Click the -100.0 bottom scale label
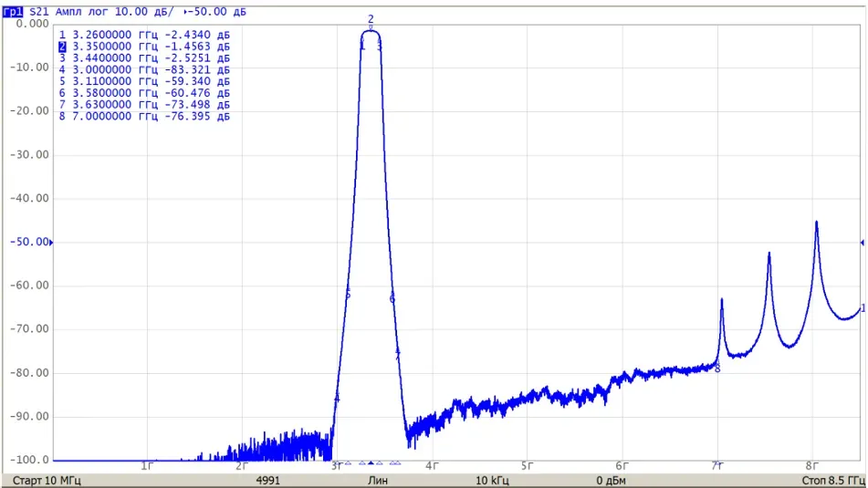Image resolution: width=868 pixels, height=488 pixels. (x=29, y=460)
